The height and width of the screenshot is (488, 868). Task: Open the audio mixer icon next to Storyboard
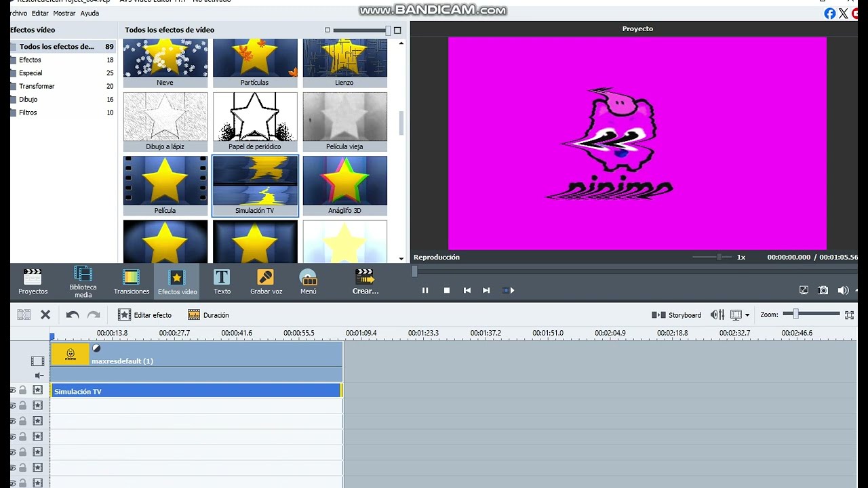pos(716,314)
